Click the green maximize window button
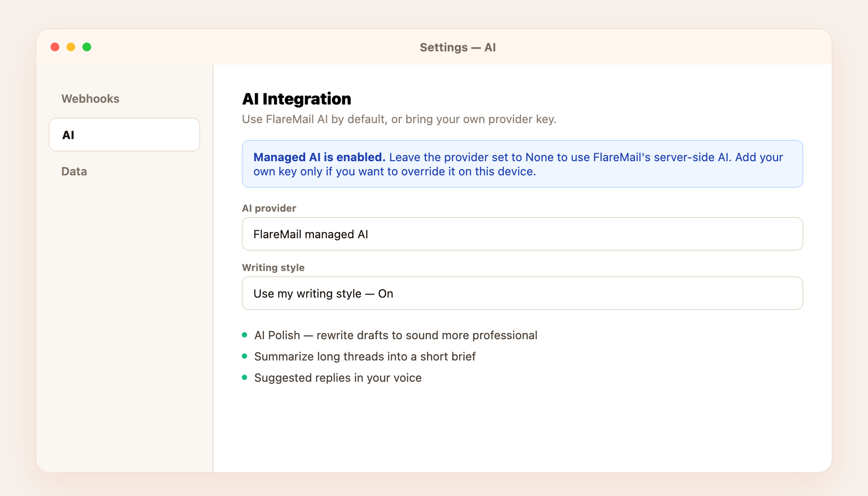The width and height of the screenshot is (868, 496). pyautogui.click(x=87, y=47)
